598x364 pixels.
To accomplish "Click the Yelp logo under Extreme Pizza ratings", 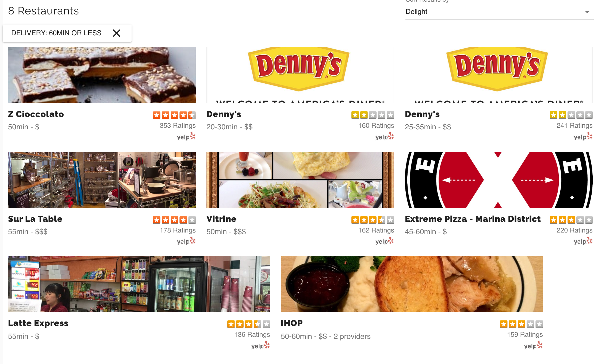I will tap(583, 241).
